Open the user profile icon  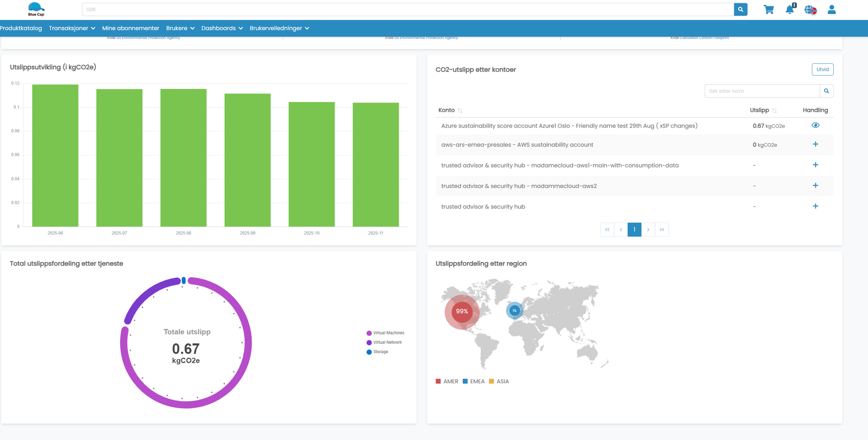click(831, 10)
